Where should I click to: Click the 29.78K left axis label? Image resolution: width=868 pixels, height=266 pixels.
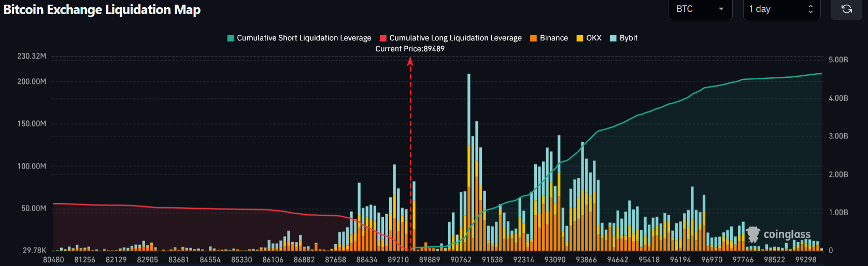click(x=34, y=250)
